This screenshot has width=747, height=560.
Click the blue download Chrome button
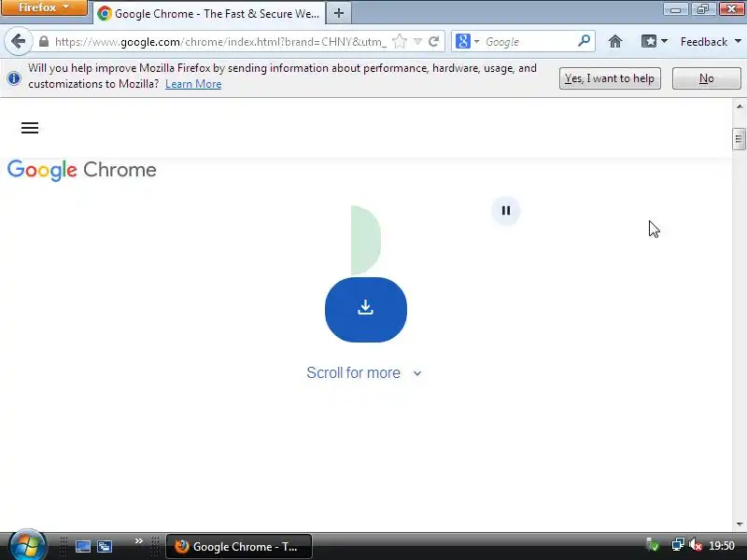click(366, 310)
